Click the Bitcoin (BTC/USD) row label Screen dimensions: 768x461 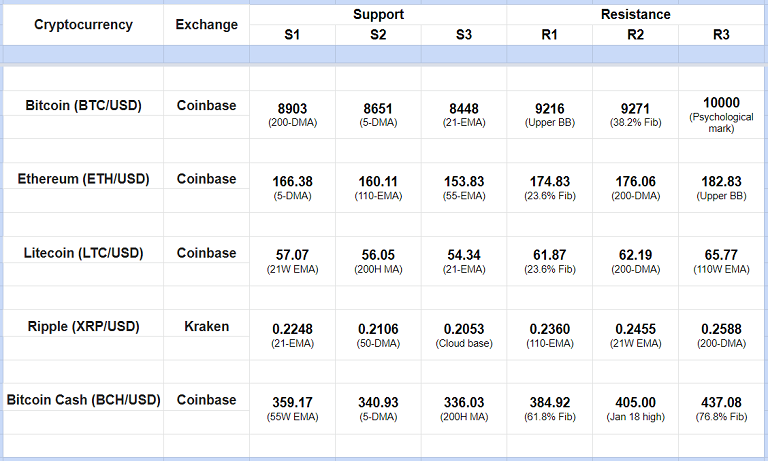[x=82, y=105]
